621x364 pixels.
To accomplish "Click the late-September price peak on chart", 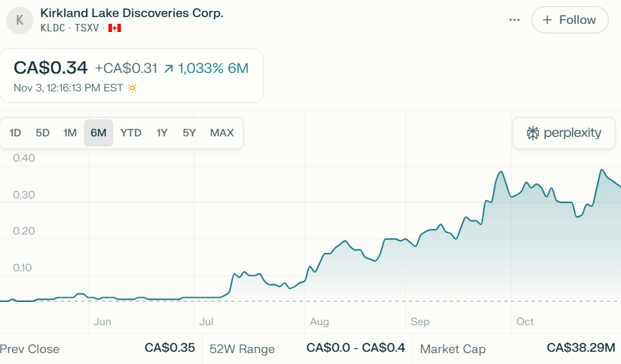I will pos(502,172).
